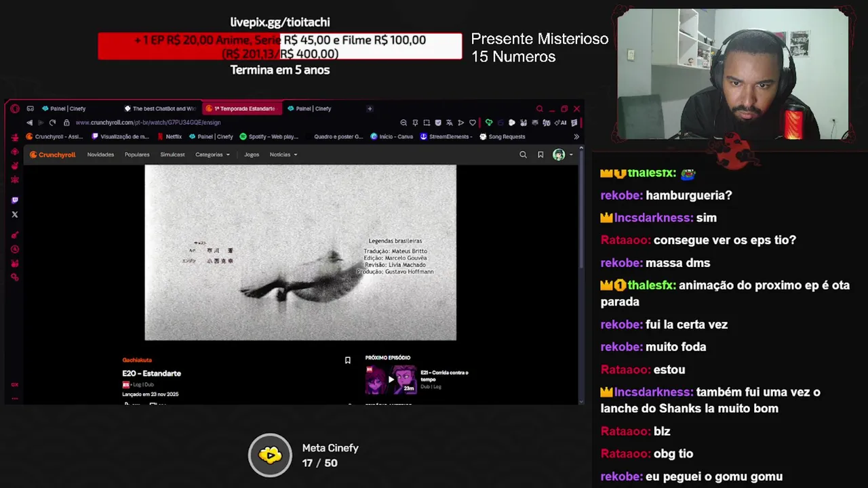Open the workspaces icon beside Opera logo
Viewport: 868px width, 488px height.
pos(30,108)
